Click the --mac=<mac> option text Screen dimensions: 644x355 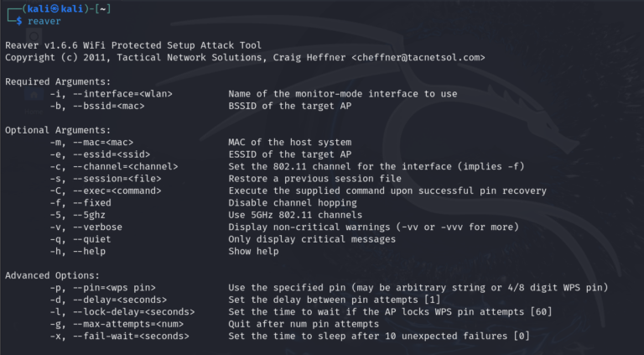pos(102,142)
